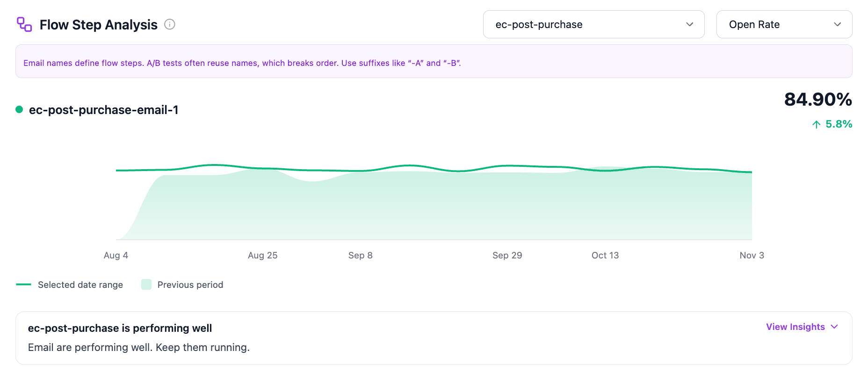Click 'ec-post-purchase is performing well' heading
The width and height of the screenshot is (868, 372).
(120, 328)
